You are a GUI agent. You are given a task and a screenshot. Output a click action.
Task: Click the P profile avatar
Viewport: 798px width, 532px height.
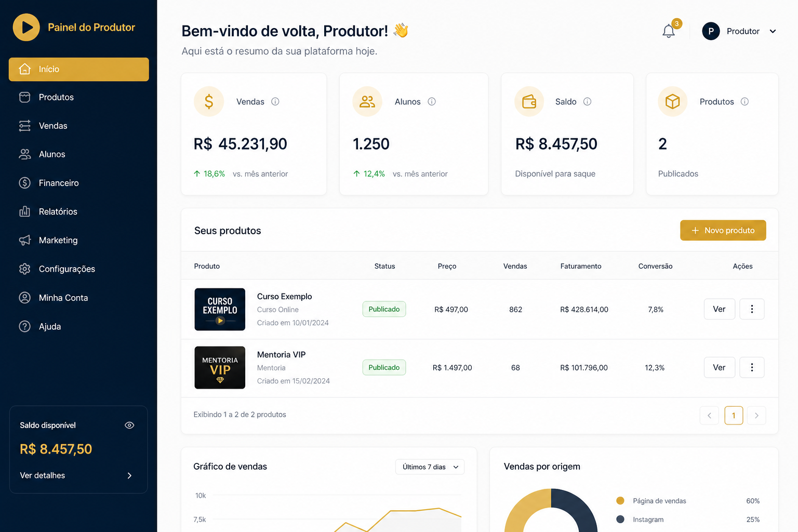point(711,31)
